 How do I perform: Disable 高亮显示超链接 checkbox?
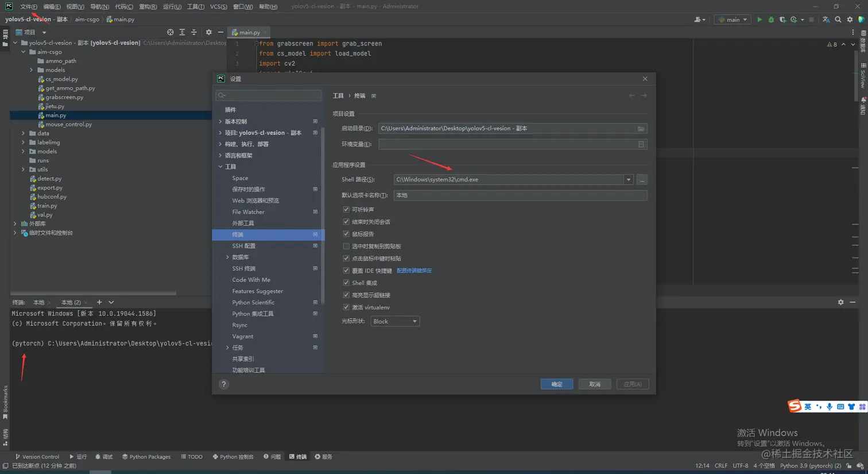coord(346,295)
